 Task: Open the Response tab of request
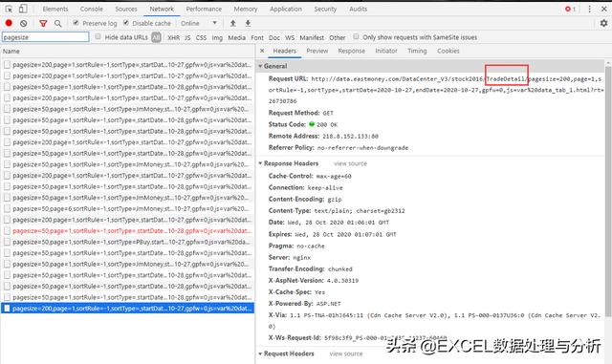click(352, 51)
